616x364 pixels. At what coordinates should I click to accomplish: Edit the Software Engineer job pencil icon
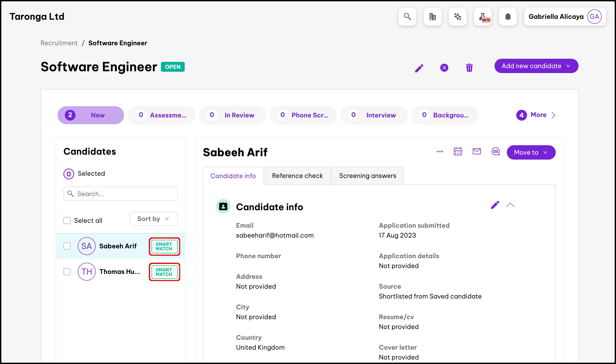click(x=419, y=68)
